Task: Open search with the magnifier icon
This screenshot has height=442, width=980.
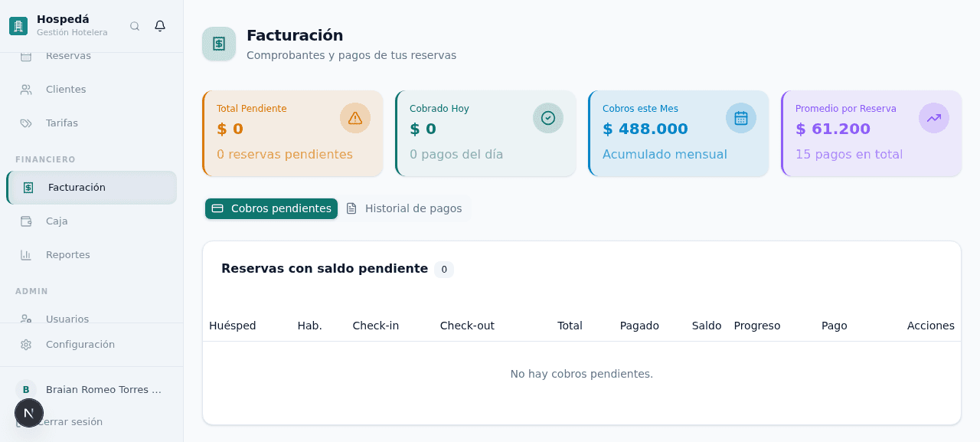Action: point(135,26)
